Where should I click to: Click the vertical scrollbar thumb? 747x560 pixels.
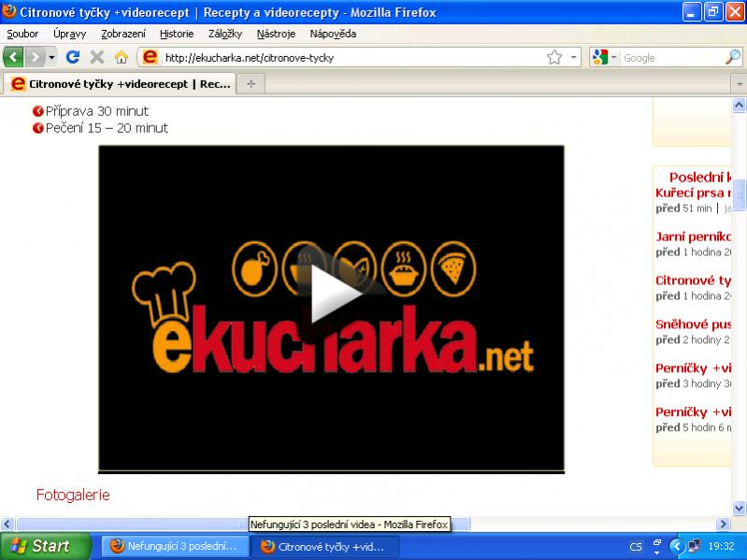(739, 194)
